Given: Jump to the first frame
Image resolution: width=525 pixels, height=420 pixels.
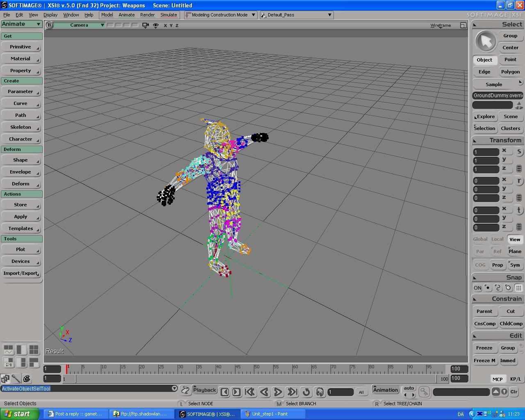Looking at the screenshot, I should 250,392.
